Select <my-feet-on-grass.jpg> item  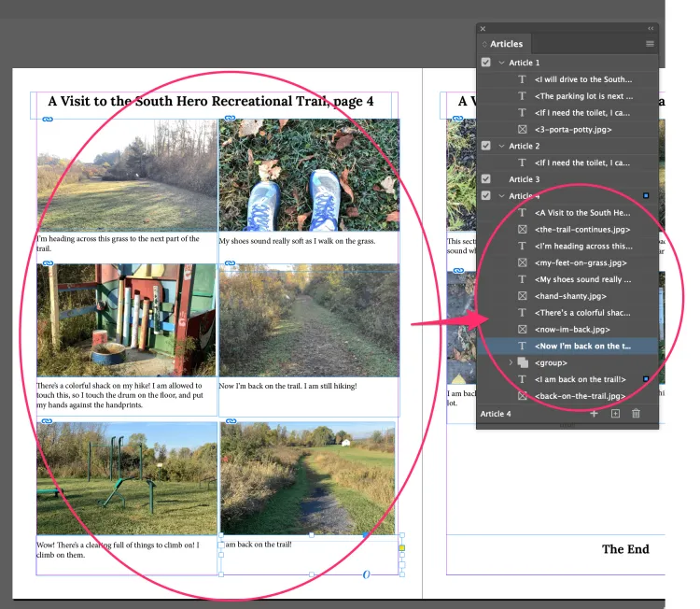[x=580, y=262]
